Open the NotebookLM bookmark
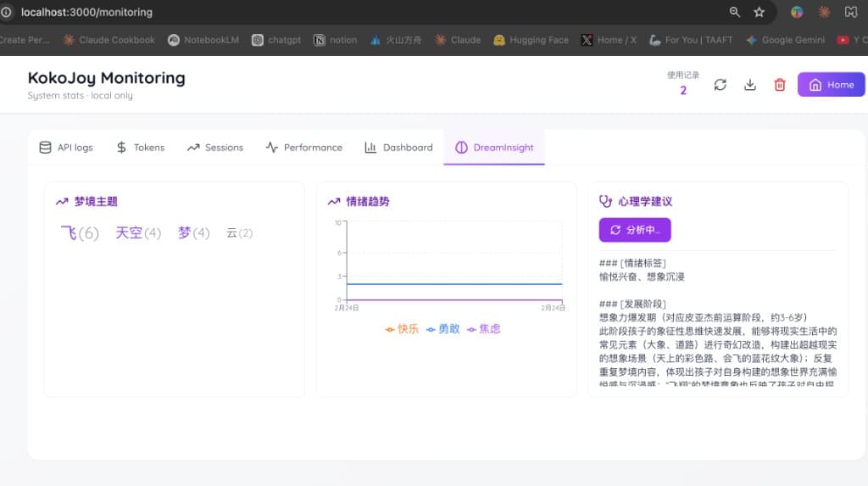The image size is (868, 486). coord(203,40)
